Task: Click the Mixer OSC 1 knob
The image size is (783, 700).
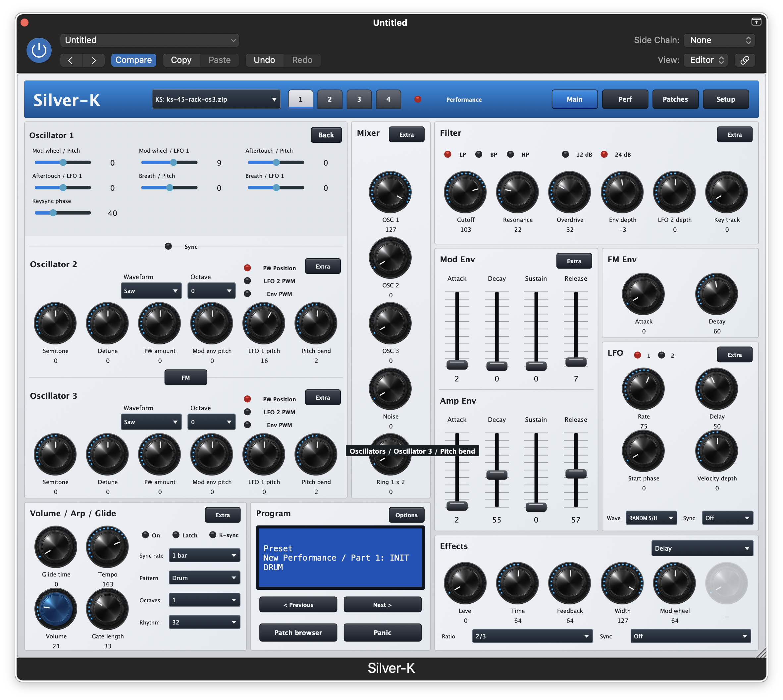Action: 390,192
